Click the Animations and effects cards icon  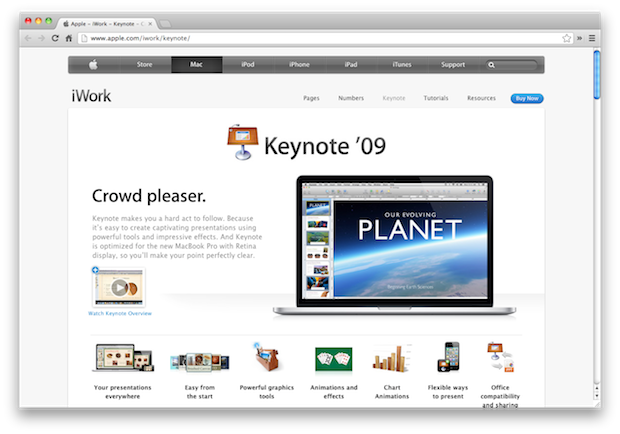tap(334, 359)
